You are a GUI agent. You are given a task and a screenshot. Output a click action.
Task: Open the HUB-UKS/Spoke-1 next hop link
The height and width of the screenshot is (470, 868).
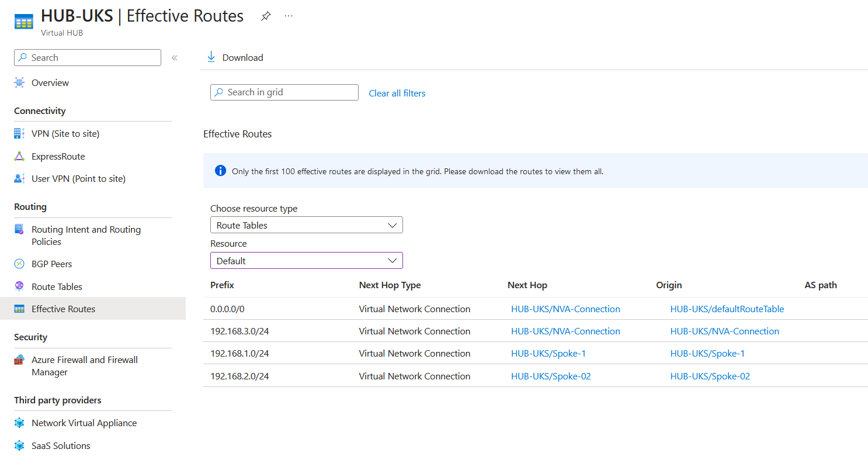click(x=548, y=353)
